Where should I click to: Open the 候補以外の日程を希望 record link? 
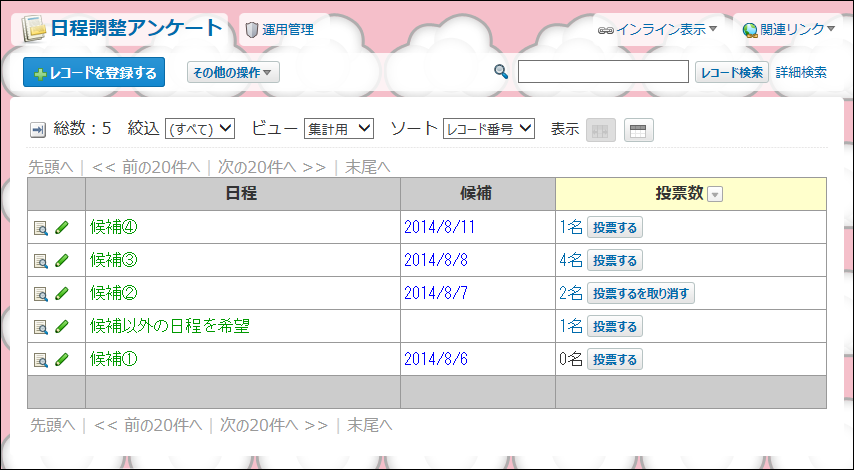(169, 326)
